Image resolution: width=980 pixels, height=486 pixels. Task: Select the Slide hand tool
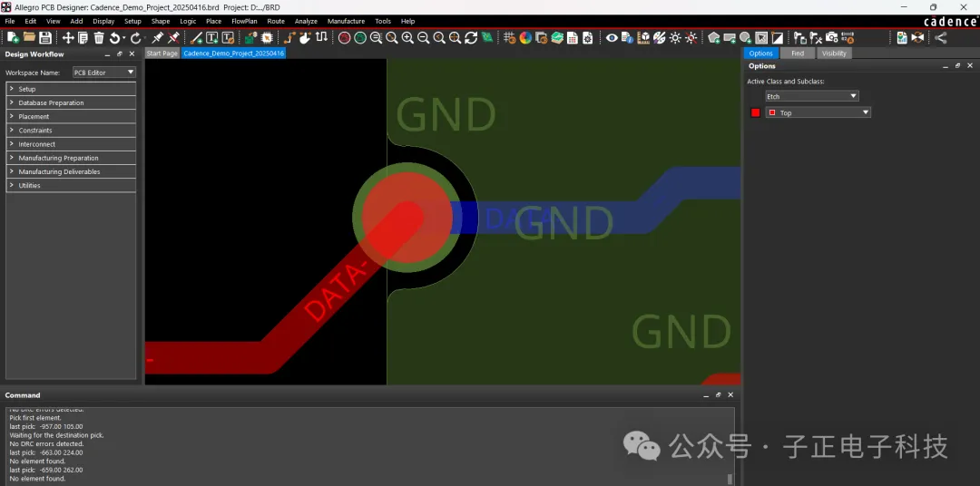coord(305,37)
